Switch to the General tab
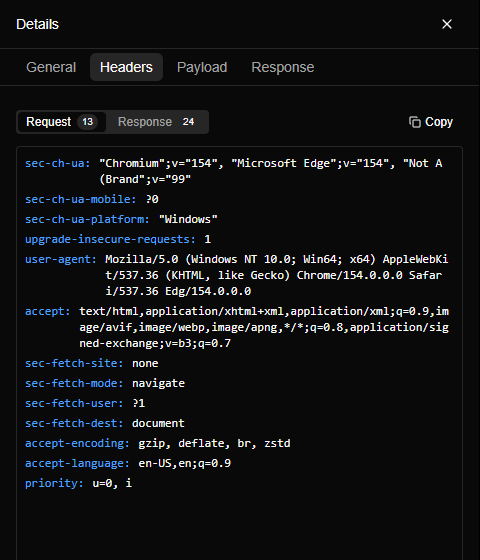 tap(51, 67)
